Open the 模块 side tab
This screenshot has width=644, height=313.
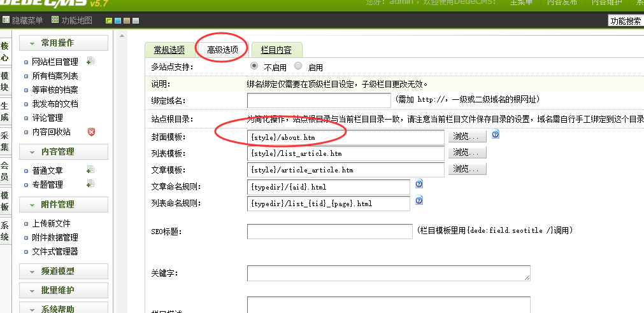click(x=4, y=81)
